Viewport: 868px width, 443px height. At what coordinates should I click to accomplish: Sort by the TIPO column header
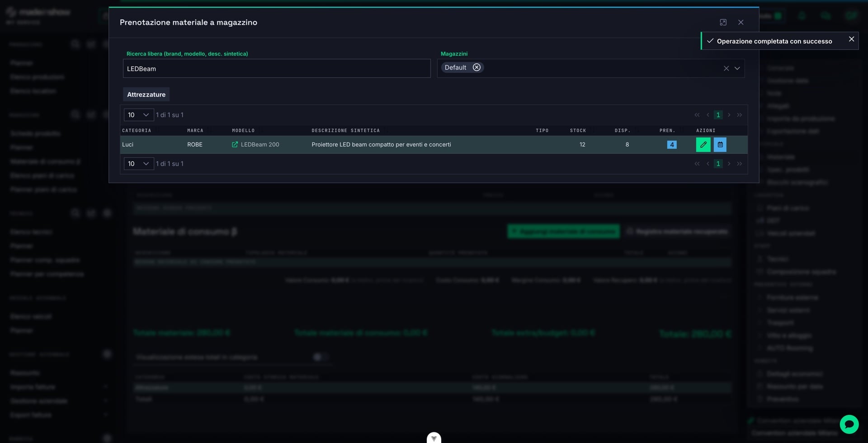click(542, 131)
